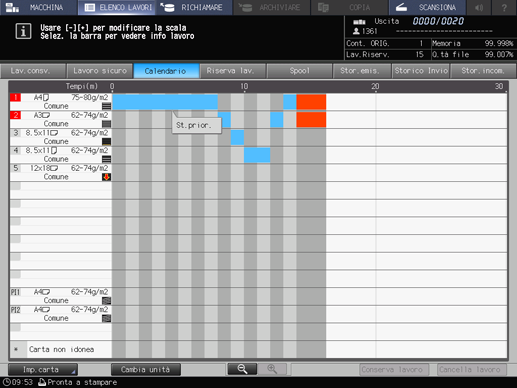Click the clock icon at 09:53
The image size is (517, 388).
pyautogui.click(x=6, y=382)
